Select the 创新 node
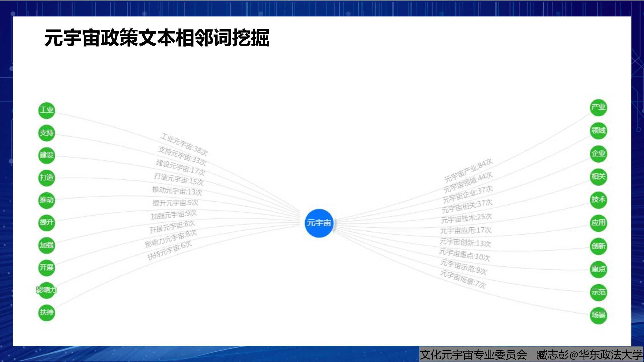Image resolution: width=644 pixels, height=362 pixels. click(598, 246)
